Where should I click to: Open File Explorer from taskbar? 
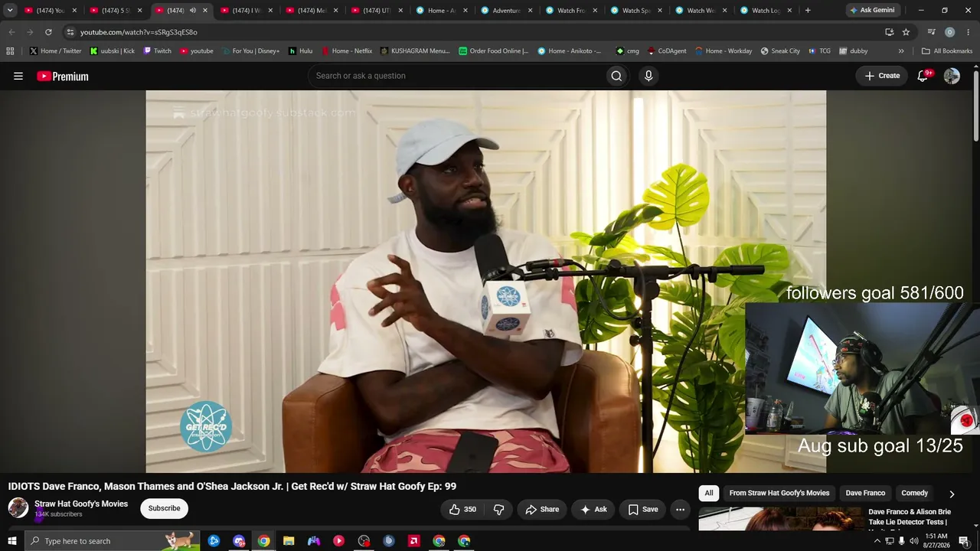289,541
